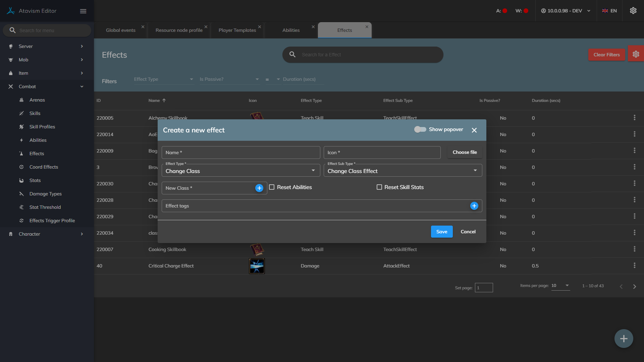Open Coord Effects in sidebar
Image resolution: width=644 pixels, height=362 pixels.
(x=44, y=167)
